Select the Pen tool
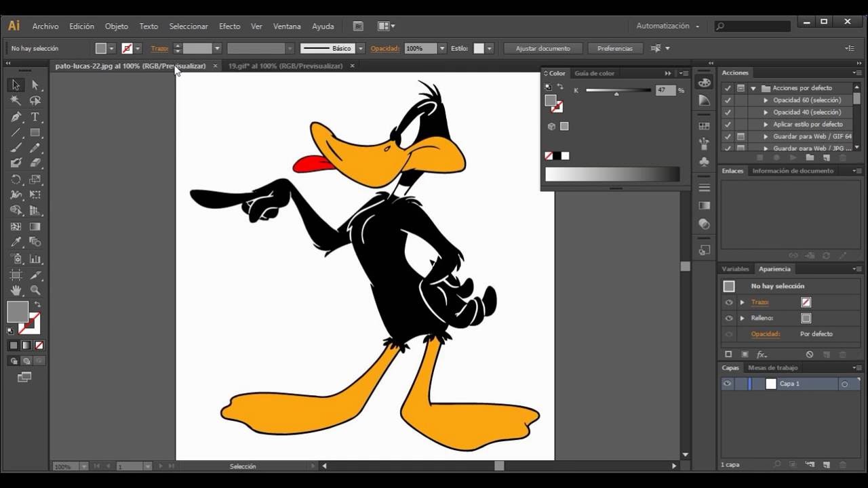Viewport: 868px width, 488px height. pyautogui.click(x=16, y=117)
